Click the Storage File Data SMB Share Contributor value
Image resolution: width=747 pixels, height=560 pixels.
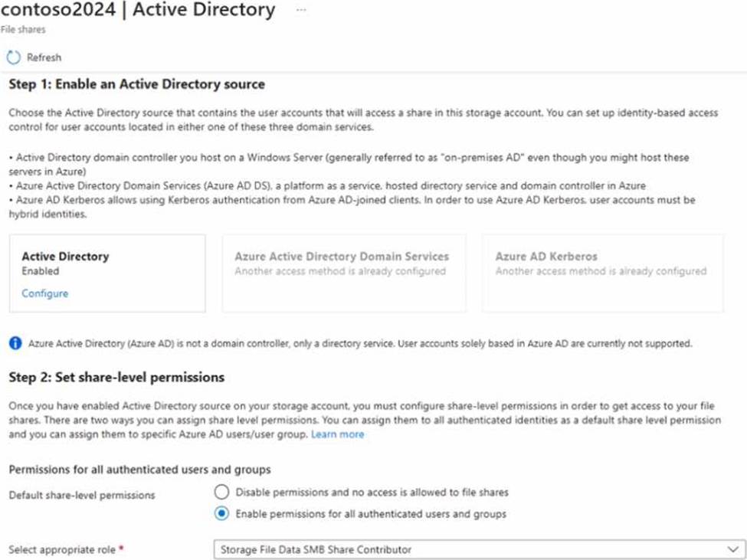click(316, 549)
